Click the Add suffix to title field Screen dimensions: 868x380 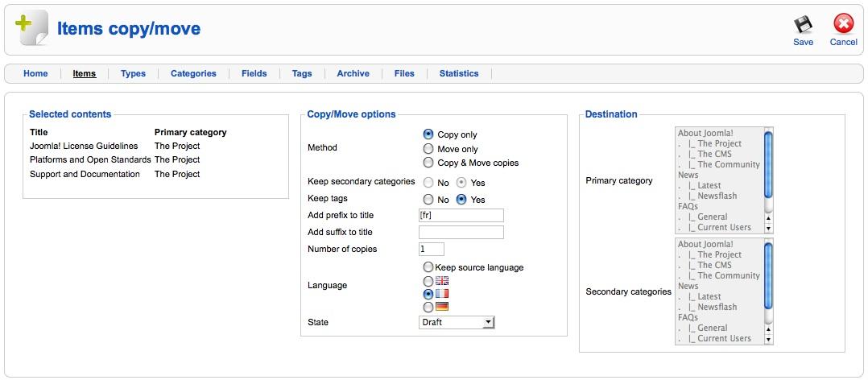click(461, 233)
